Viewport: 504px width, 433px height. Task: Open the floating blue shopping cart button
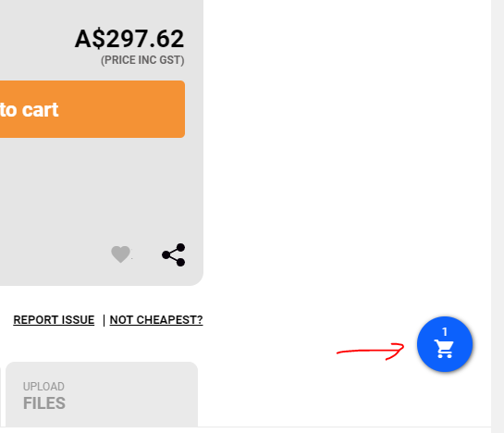pyautogui.click(x=445, y=344)
